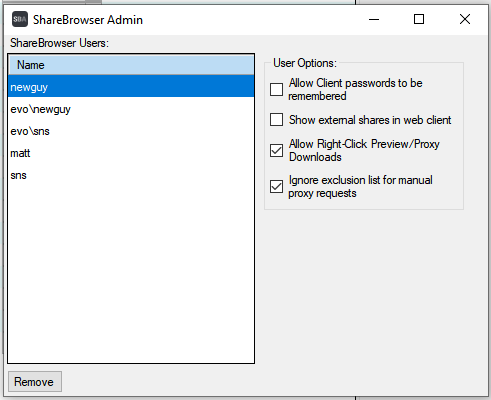Select the plain sns user row
The width and height of the screenshot is (491, 400).
point(131,175)
